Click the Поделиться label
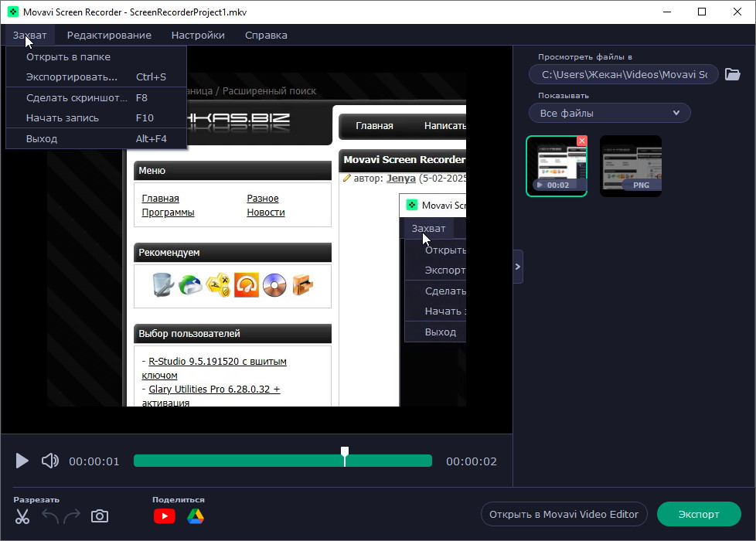This screenshot has width=756, height=541. [x=179, y=500]
